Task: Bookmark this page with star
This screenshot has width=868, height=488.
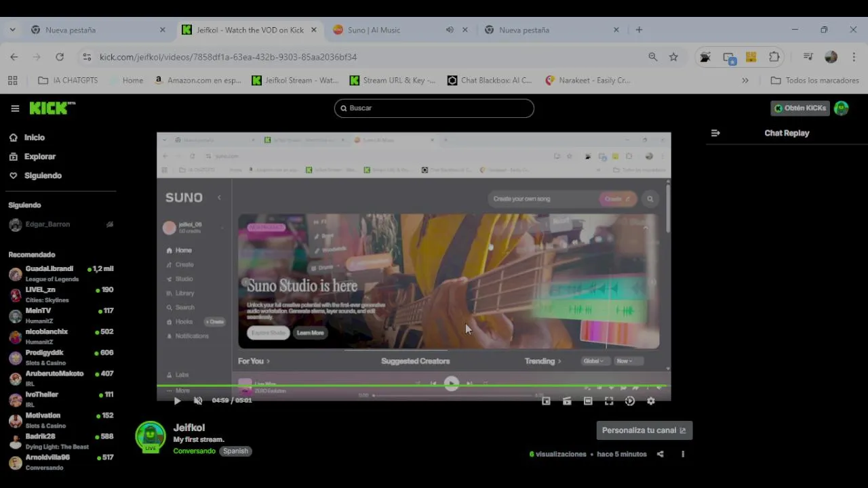Action: coord(673,57)
